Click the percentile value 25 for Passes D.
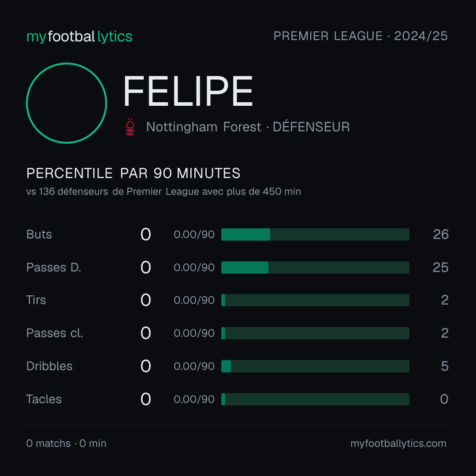The image size is (476, 476). point(440,268)
